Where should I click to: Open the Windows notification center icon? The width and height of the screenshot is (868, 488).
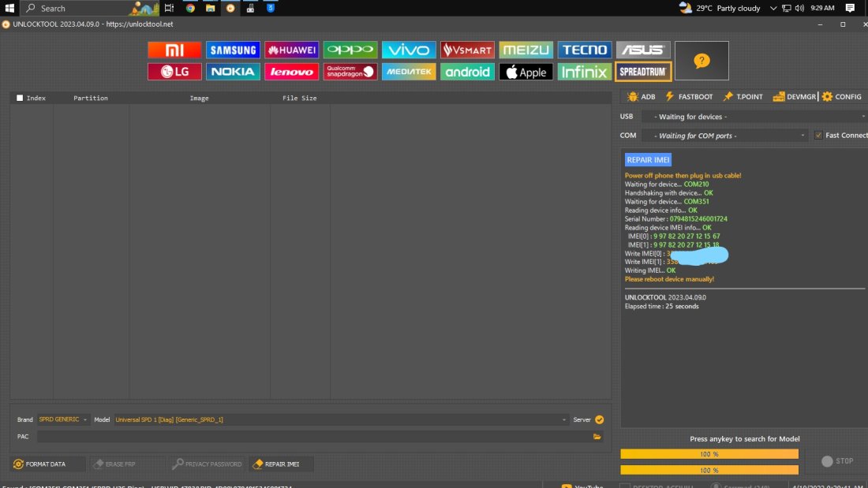click(850, 8)
